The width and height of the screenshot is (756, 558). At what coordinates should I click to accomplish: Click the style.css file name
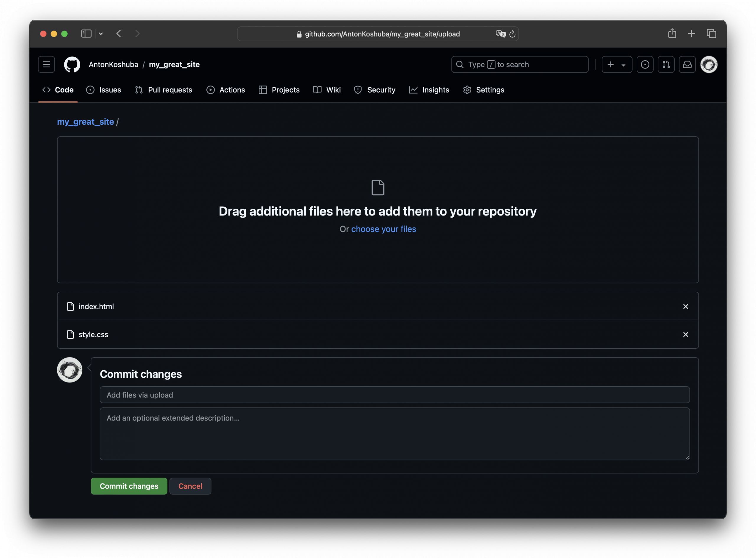coord(94,334)
